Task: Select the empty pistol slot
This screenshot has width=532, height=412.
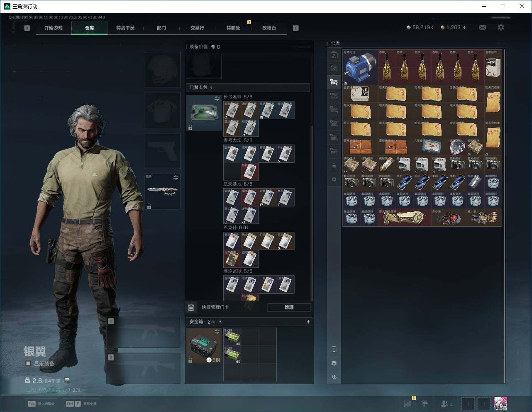Action: point(163,151)
